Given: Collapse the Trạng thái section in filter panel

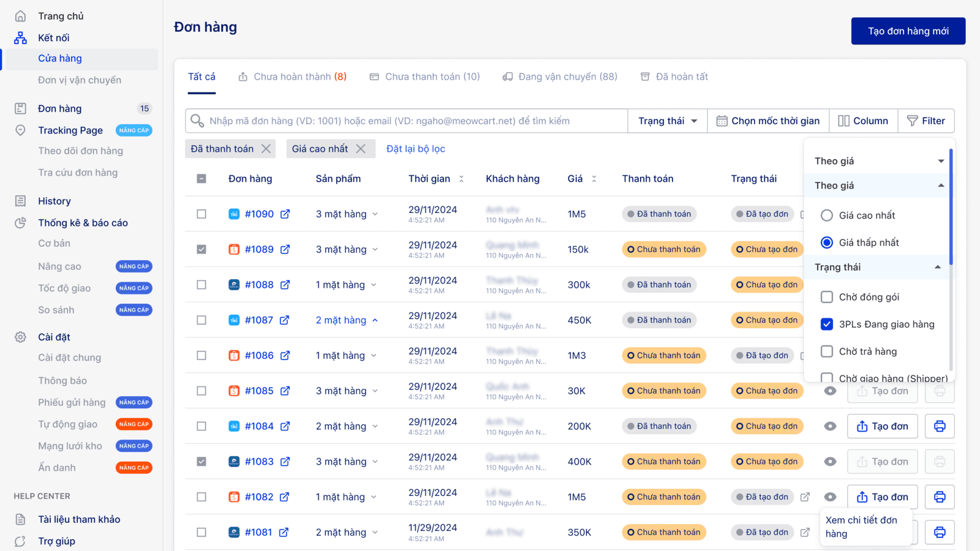Looking at the screenshot, I should 937,267.
